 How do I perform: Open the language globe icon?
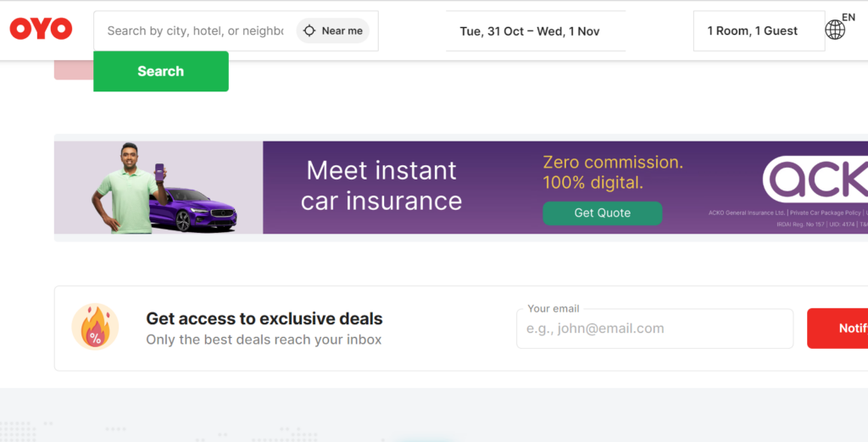[x=835, y=30]
